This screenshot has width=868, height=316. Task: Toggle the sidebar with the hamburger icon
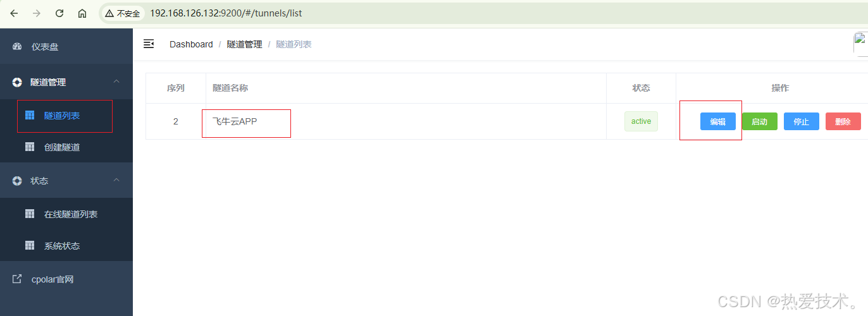point(149,44)
